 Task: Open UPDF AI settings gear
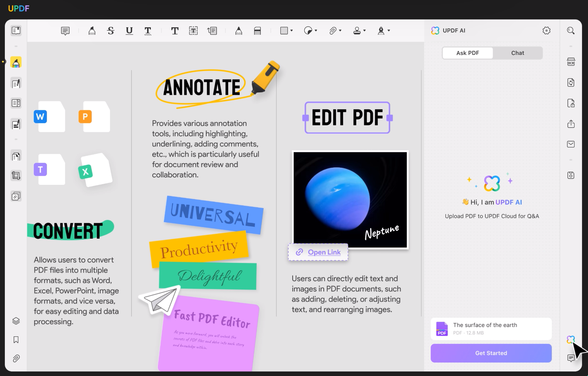[546, 31]
